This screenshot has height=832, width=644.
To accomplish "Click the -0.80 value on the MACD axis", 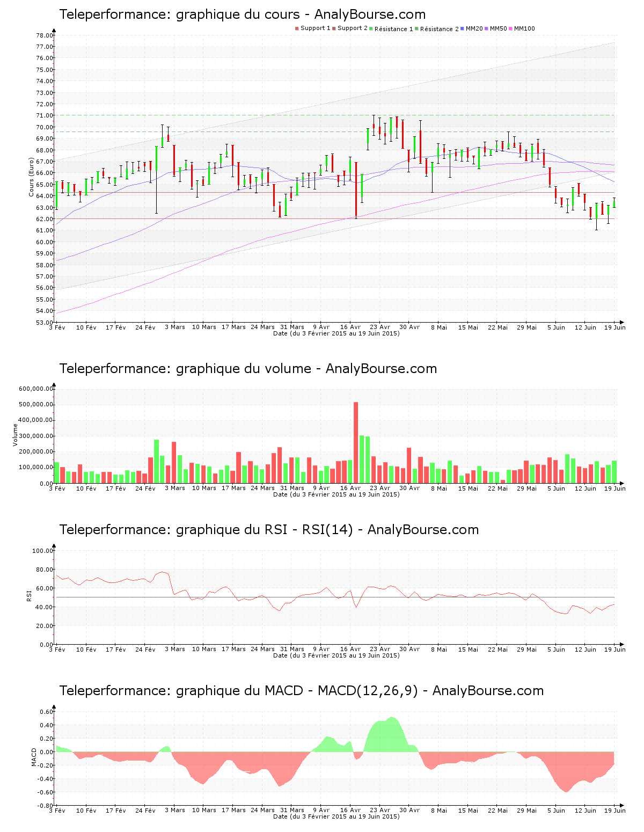I will (x=46, y=806).
